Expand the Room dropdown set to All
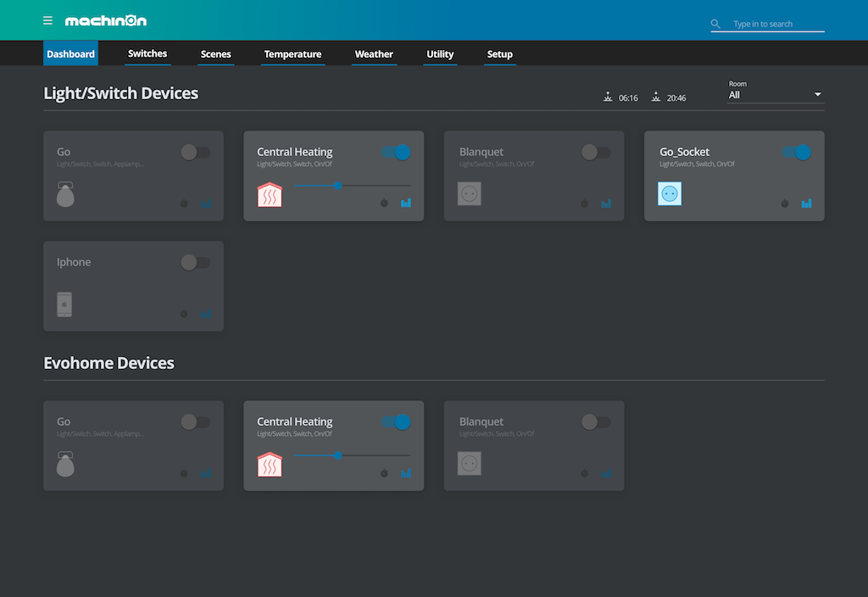This screenshot has height=597, width=868. [776, 95]
